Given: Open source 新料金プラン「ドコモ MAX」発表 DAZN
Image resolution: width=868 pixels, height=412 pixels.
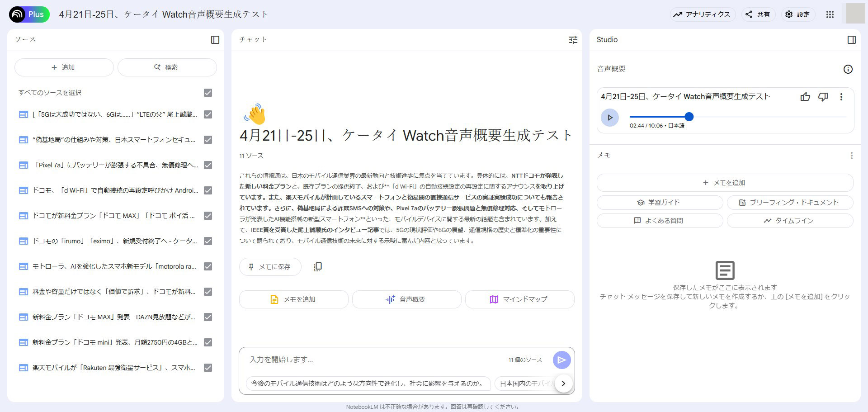Looking at the screenshot, I should point(114,317).
